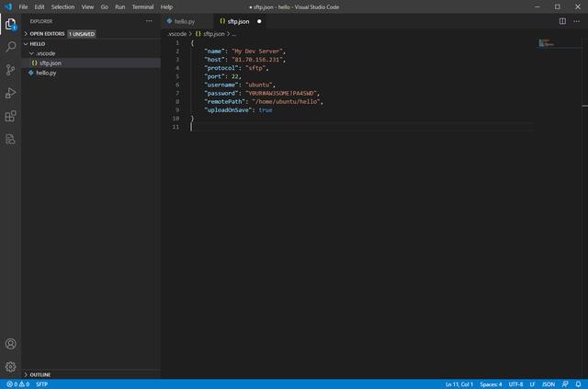Click the 1 UNSAVED badge

pyautogui.click(x=82, y=34)
